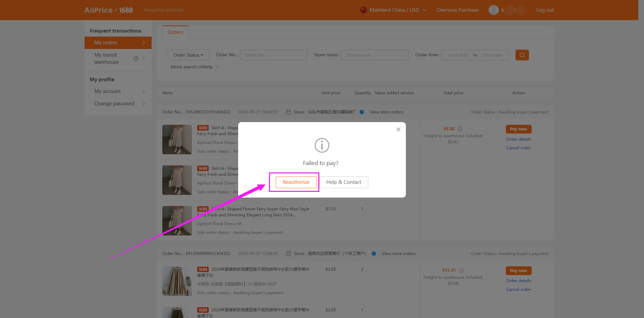Click the End date field
Image resolution: width=644 pixels, height=318 pixels.
[492, 55]
